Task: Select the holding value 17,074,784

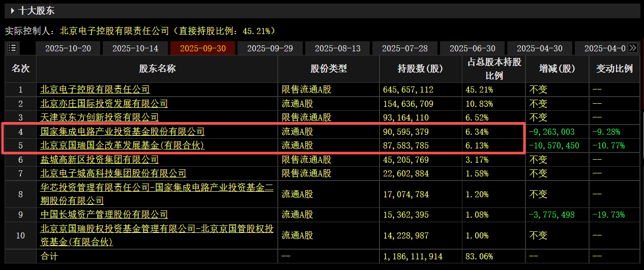Action: [406, 194]
